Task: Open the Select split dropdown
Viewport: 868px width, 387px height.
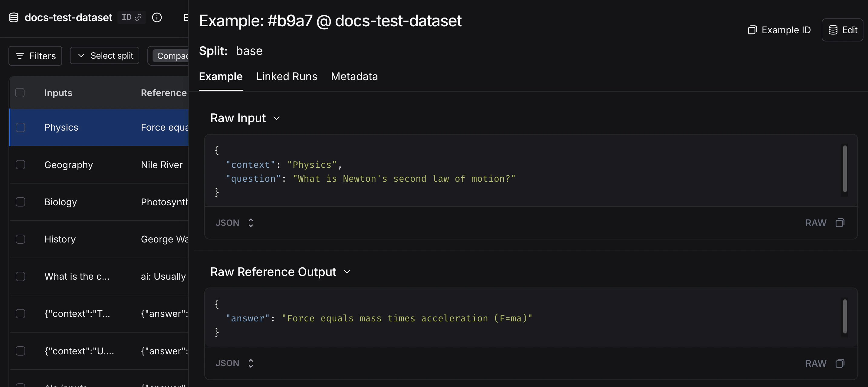Action: pos(104,56)
